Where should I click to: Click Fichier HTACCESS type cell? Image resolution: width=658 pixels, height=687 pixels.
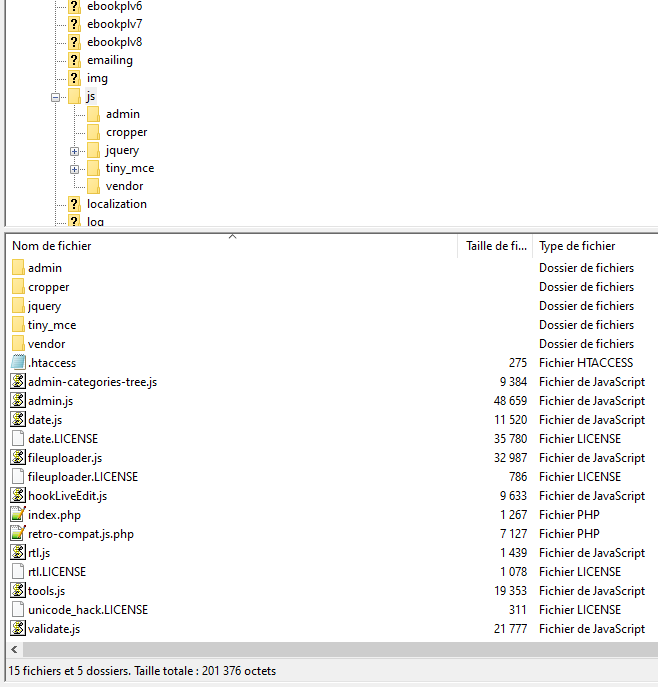586,363
